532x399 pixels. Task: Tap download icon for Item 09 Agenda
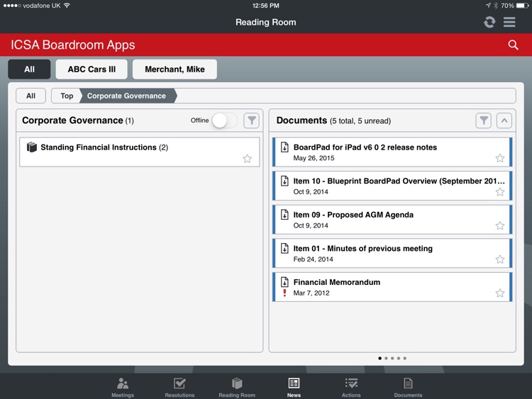284,215
